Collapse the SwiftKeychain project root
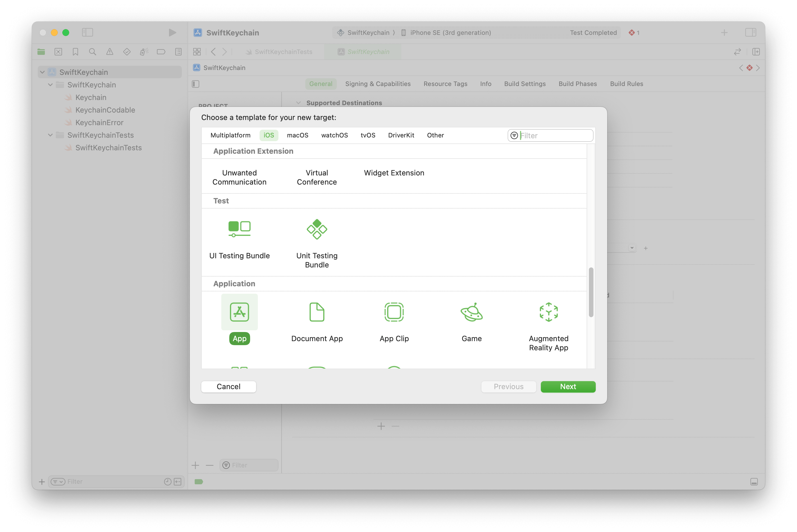Viewport: 797px width, 532px height. coord(42,72)
